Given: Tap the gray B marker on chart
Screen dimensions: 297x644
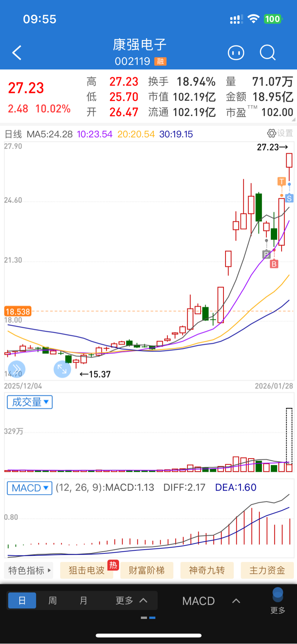Looking at the screenshot, I should [x=266, y=254].
